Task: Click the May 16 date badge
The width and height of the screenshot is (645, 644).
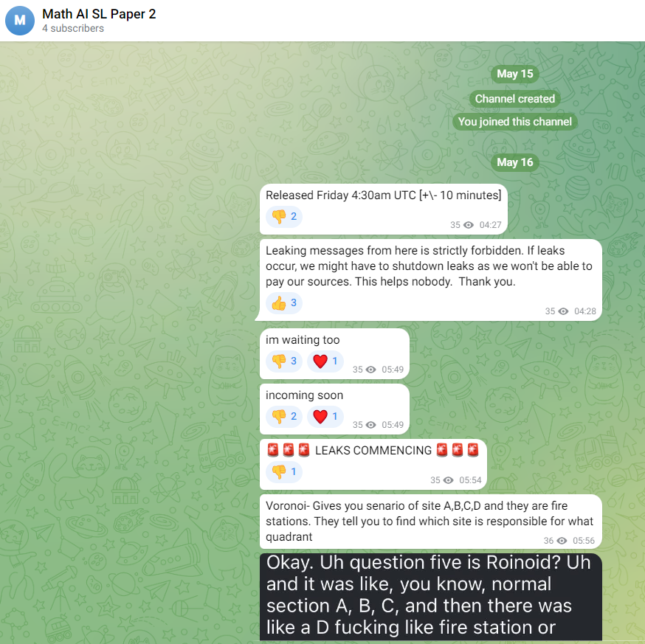Action: click(x=515, y=162)
